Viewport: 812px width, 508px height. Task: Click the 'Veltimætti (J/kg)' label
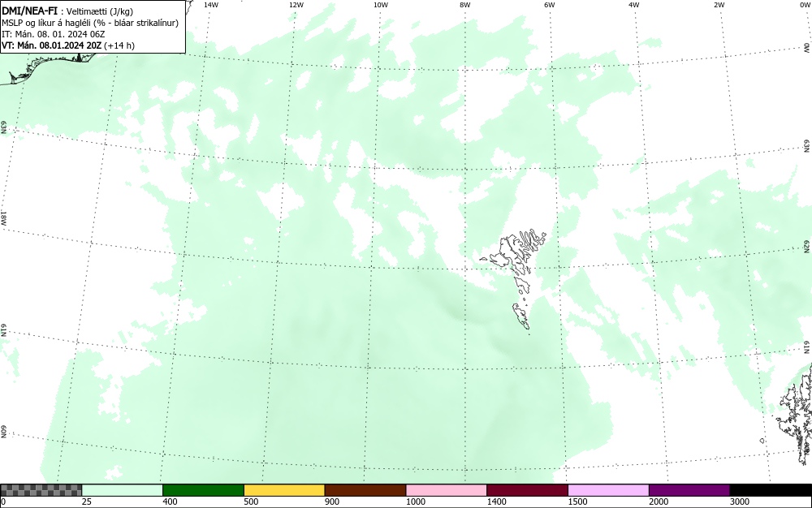point(99,11)
